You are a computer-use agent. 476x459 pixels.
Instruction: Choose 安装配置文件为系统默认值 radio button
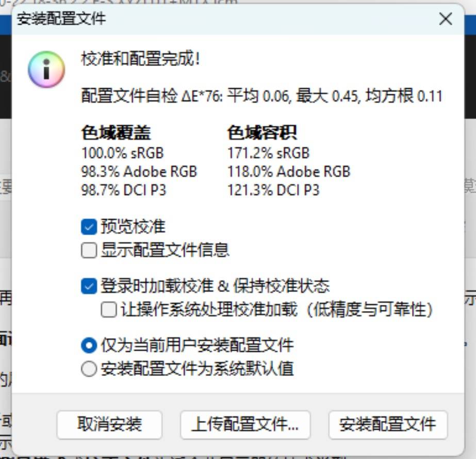pos(89,369)
